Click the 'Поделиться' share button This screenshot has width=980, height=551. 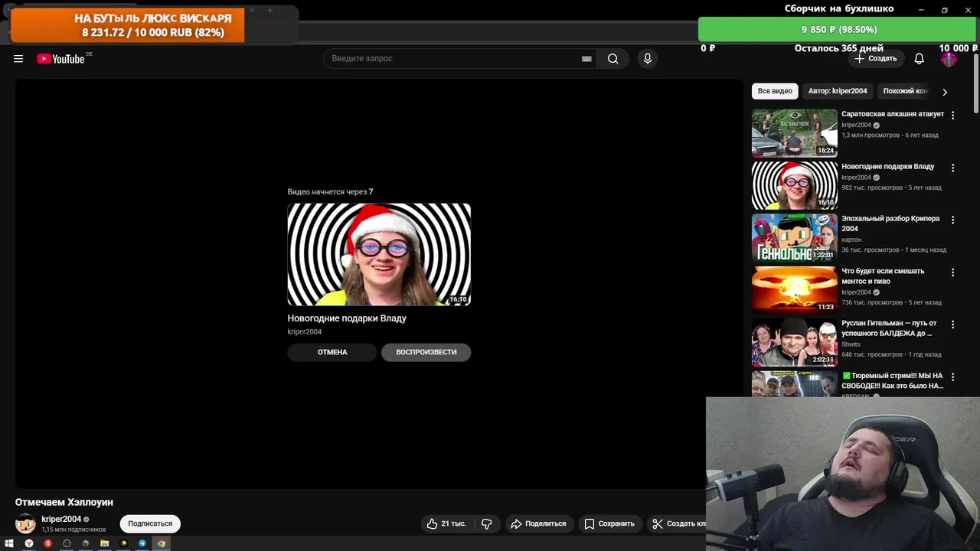[538, 523]
